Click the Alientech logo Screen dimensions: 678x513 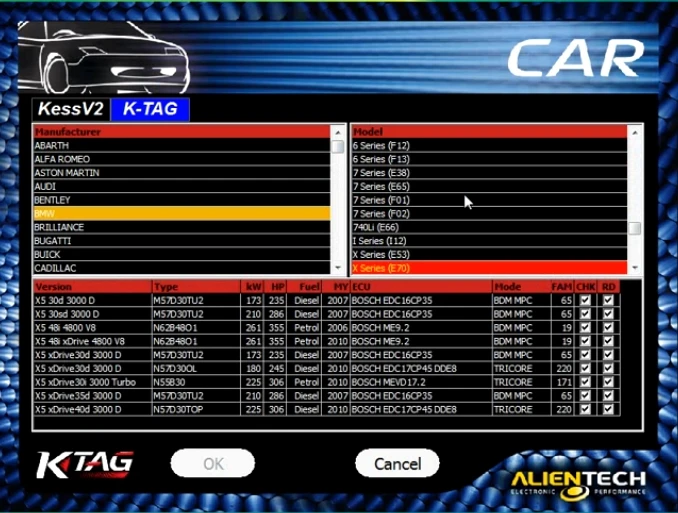(x=579, y=484)
